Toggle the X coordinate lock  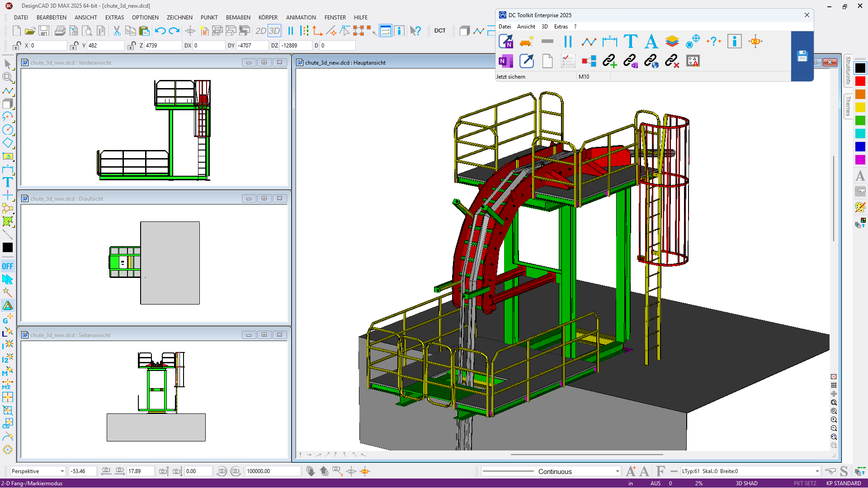coord(17,46)
